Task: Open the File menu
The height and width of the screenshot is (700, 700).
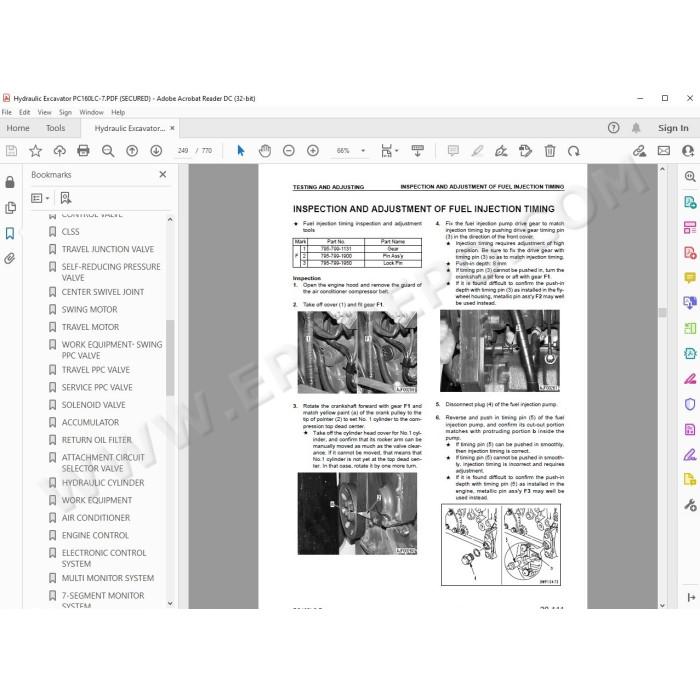Action: point(7,112)
